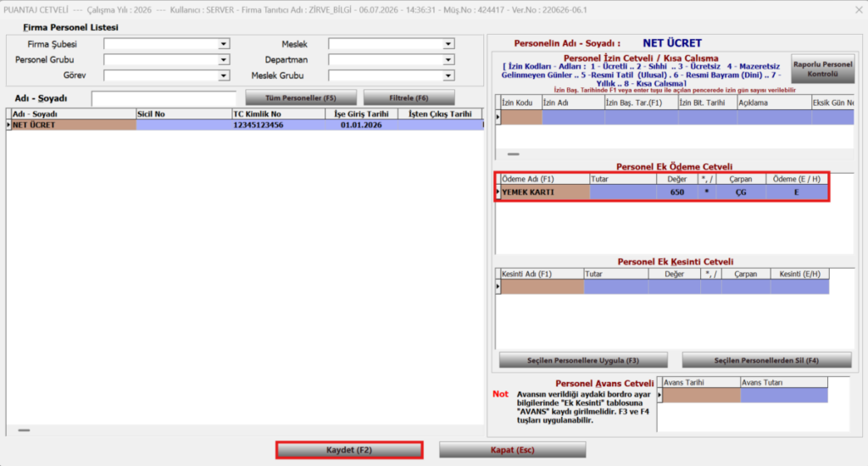
Task: Select the NET ÜCRET personnel row
Action: 247,125
